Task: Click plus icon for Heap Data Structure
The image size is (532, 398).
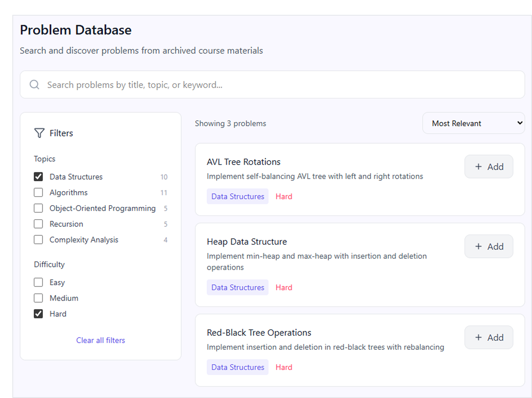Action: pos(478,247)
